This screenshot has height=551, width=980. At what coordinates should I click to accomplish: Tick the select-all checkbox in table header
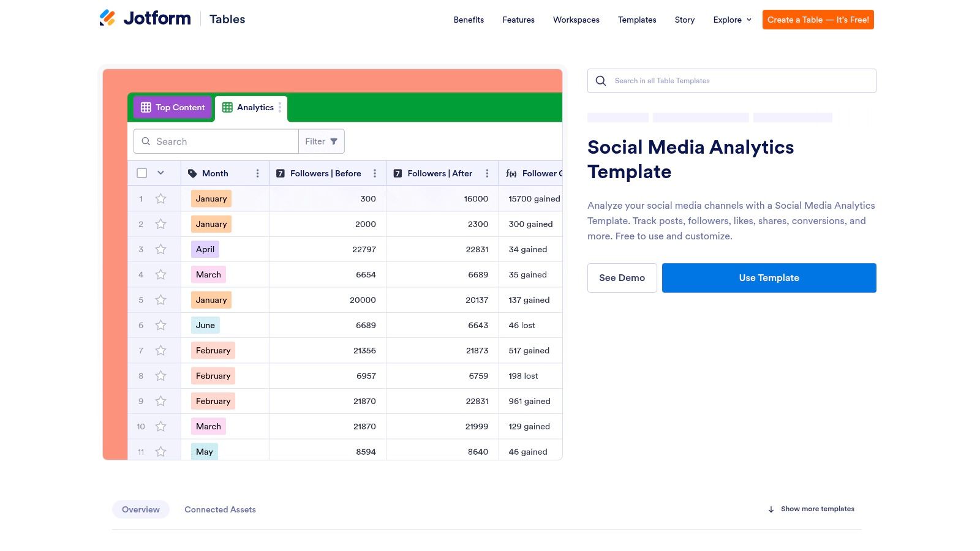142,173
